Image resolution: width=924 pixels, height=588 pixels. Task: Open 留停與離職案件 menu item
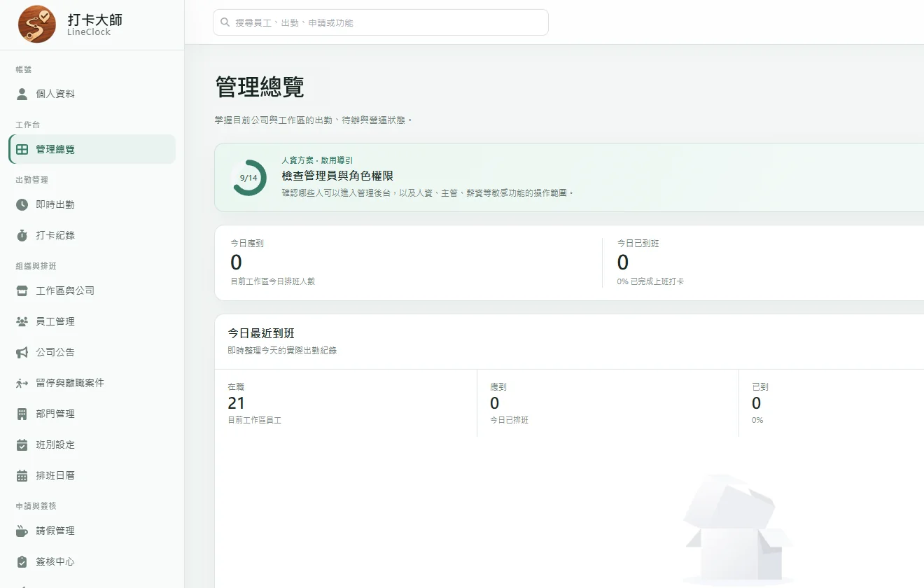(92, 383)
